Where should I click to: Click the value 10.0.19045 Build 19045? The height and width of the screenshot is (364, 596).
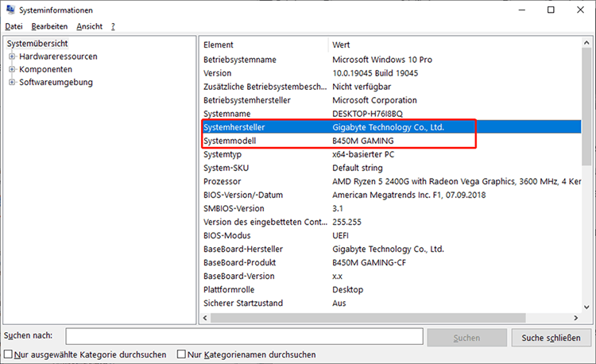pyautogui.click(x=375, y=73)
